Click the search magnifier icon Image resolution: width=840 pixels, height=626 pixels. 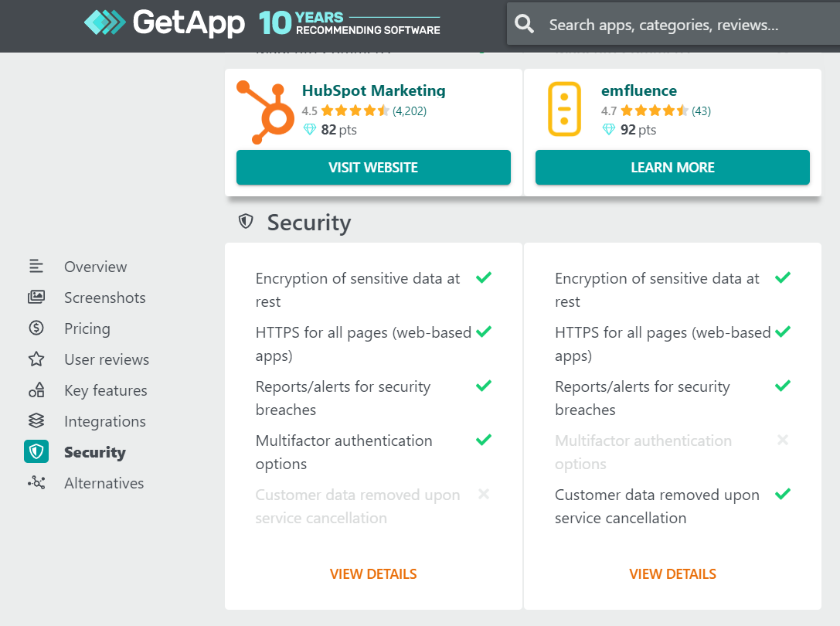coord(524,24)
